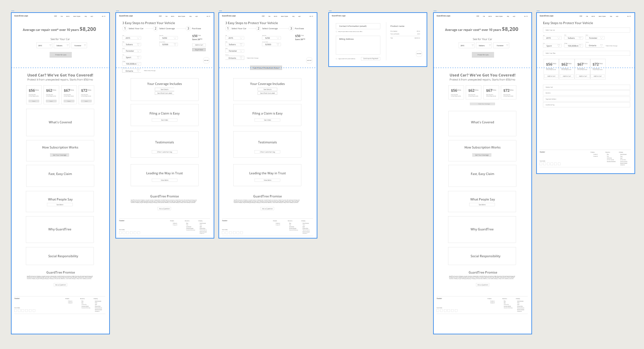This screenshot has width=644, height=349.
Task: Open the three-dot menu above the Get Your Protection Now artboard
Action: [220, 11]
